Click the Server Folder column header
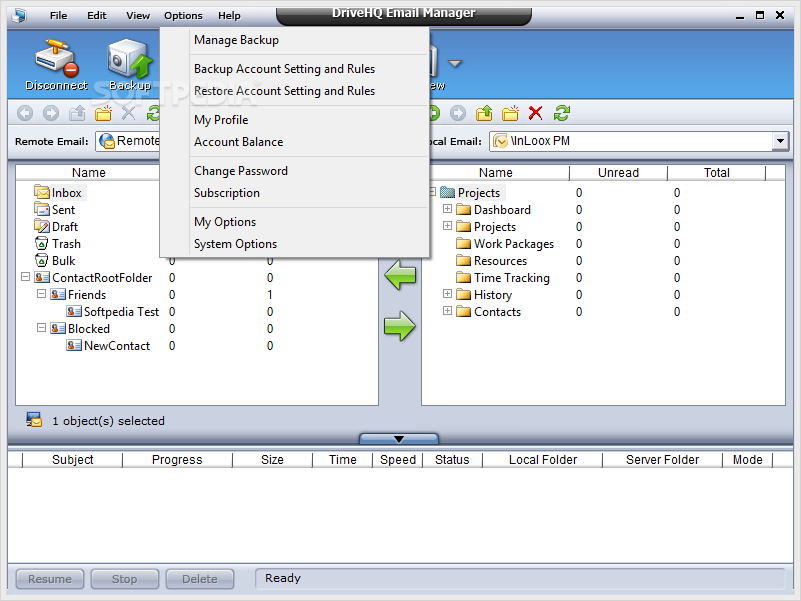This screenshot has height=601, width=801. point(663,460)
